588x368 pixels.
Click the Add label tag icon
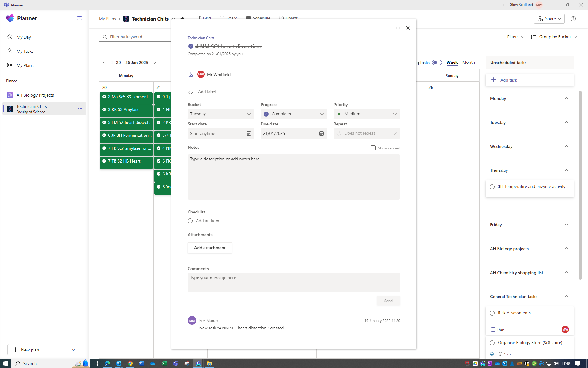click(191, 92)
